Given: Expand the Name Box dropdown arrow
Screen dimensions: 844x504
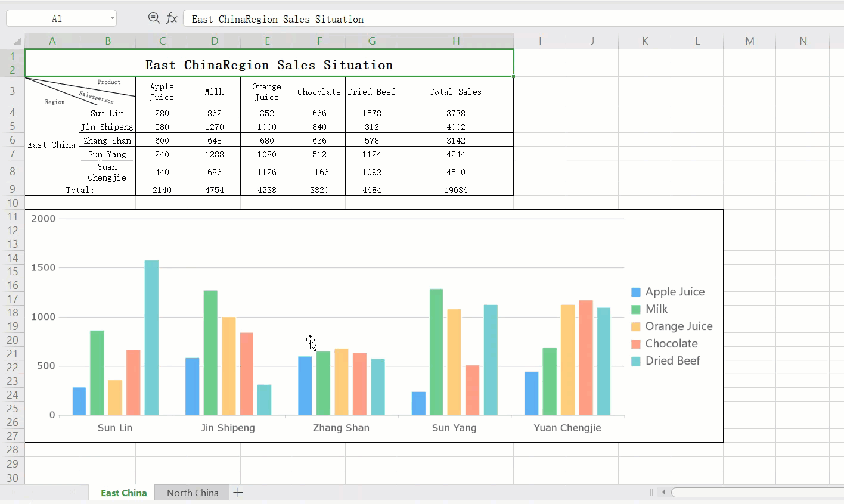Looking at the screenshot, I should click(112, 18).
